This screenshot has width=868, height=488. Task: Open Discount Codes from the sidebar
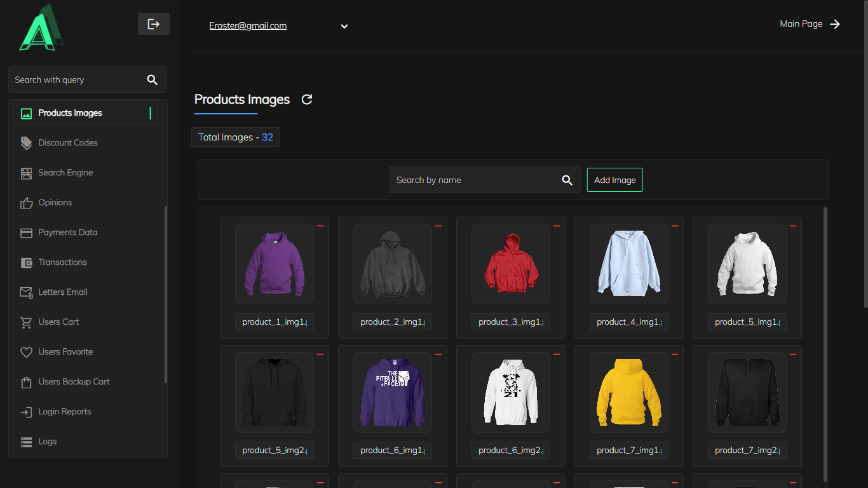(x=67, y=143)
